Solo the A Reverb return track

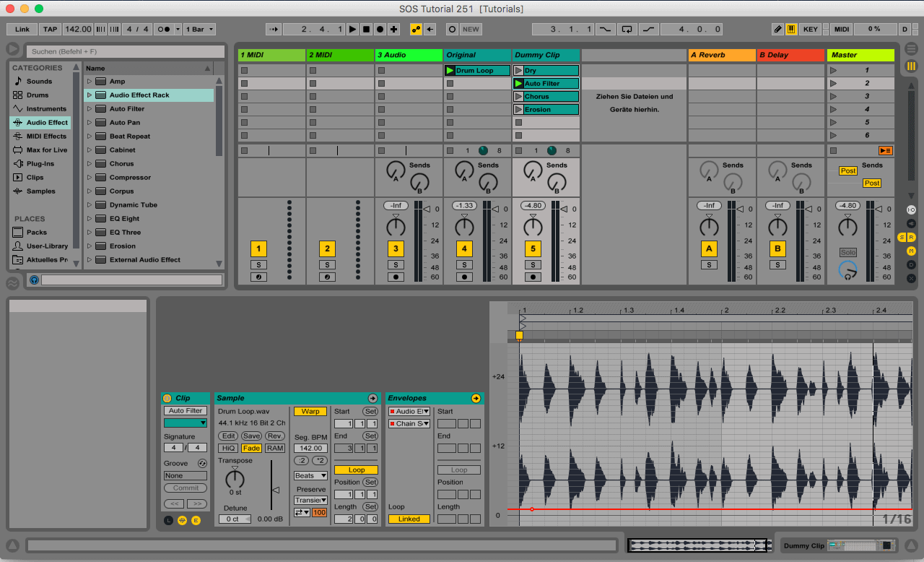(x=709, y=264)
